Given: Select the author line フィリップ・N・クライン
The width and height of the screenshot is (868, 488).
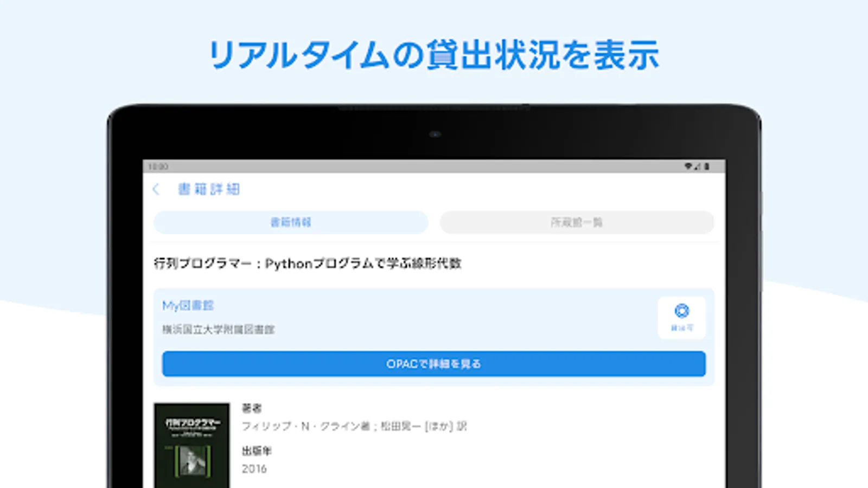Looking at the screenshot, I should pos(354,426).
